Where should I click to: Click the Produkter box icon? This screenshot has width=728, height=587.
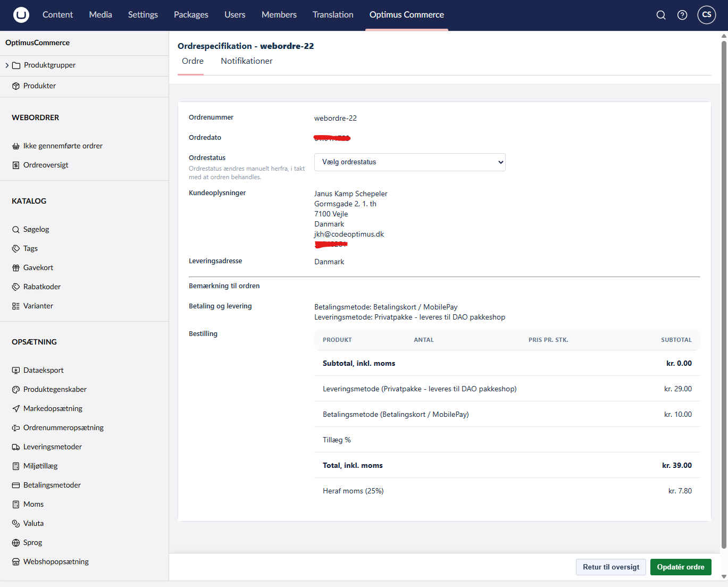(x=16, y=86)
